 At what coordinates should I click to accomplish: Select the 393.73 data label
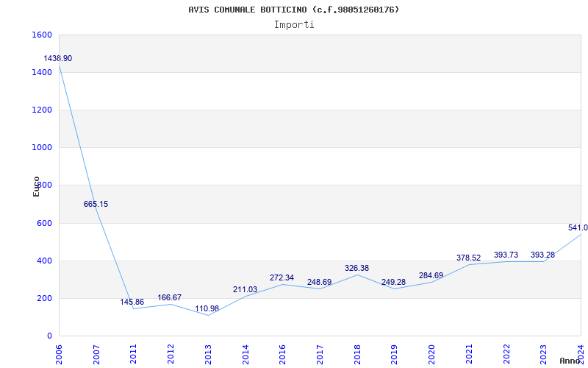pos(506,255)
